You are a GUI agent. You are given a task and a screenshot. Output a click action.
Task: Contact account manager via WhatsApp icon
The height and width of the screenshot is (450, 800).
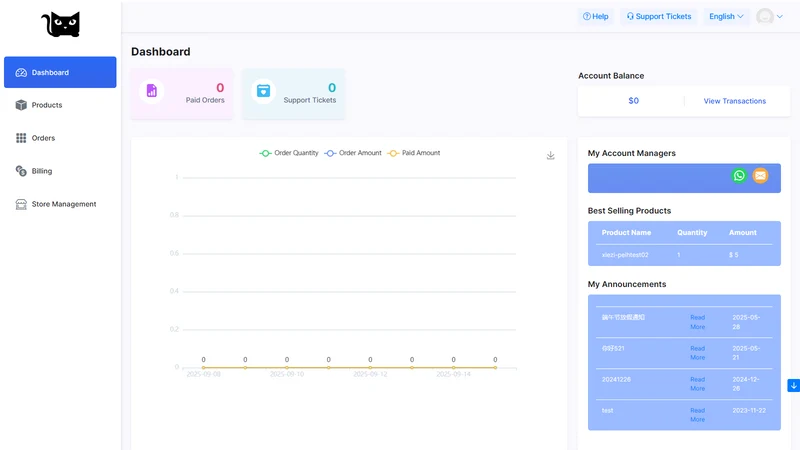pos(739,176)
